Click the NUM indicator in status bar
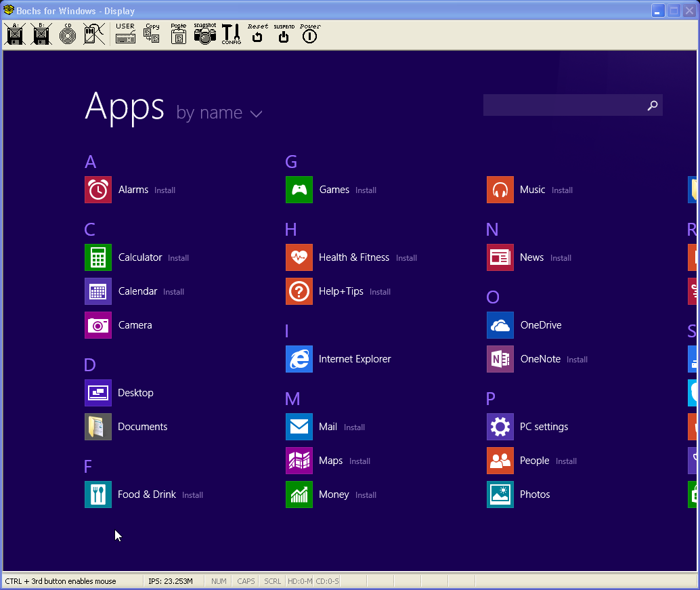Image resolution: width=700 pixels, height=590 pixels. (219, 581)
